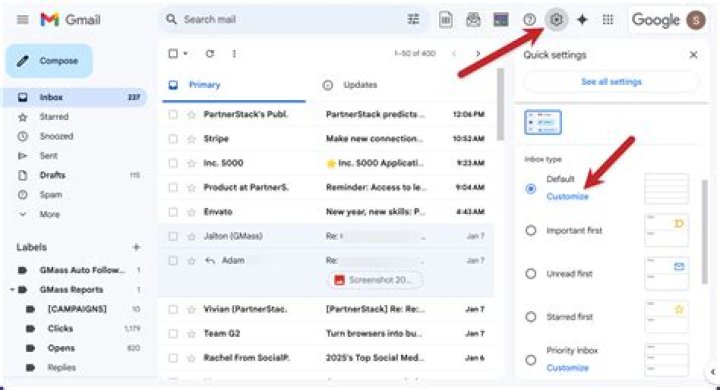Click the Gemini sparkle icon

(582, 20)
